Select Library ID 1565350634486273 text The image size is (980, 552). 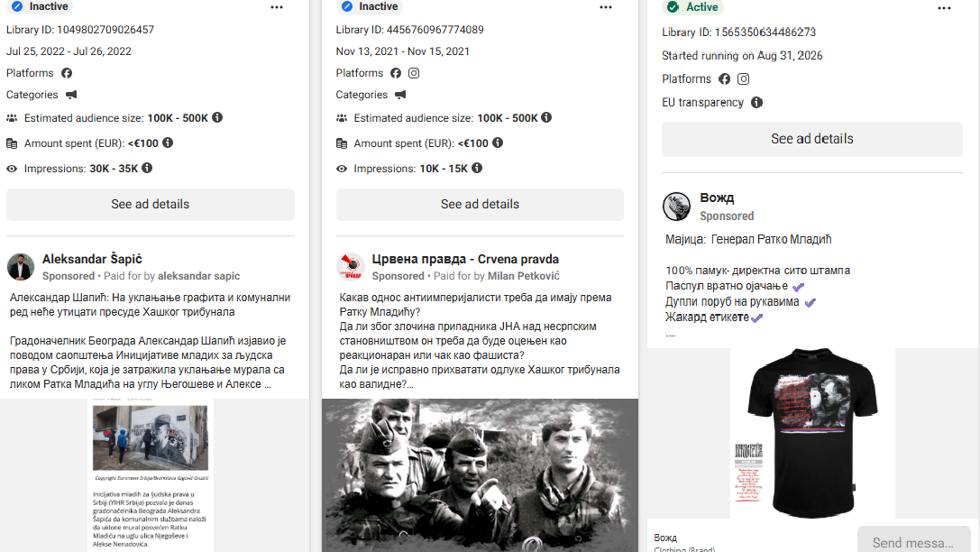(x=738, y=32)
